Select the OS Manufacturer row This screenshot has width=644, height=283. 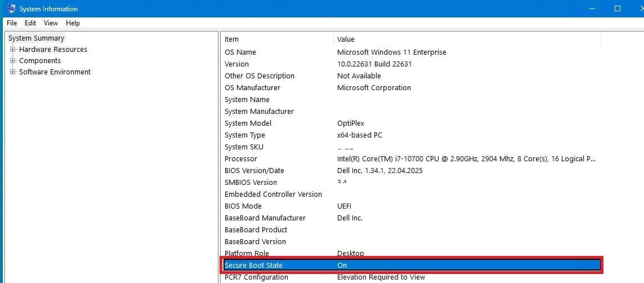(x=411, y=87)
